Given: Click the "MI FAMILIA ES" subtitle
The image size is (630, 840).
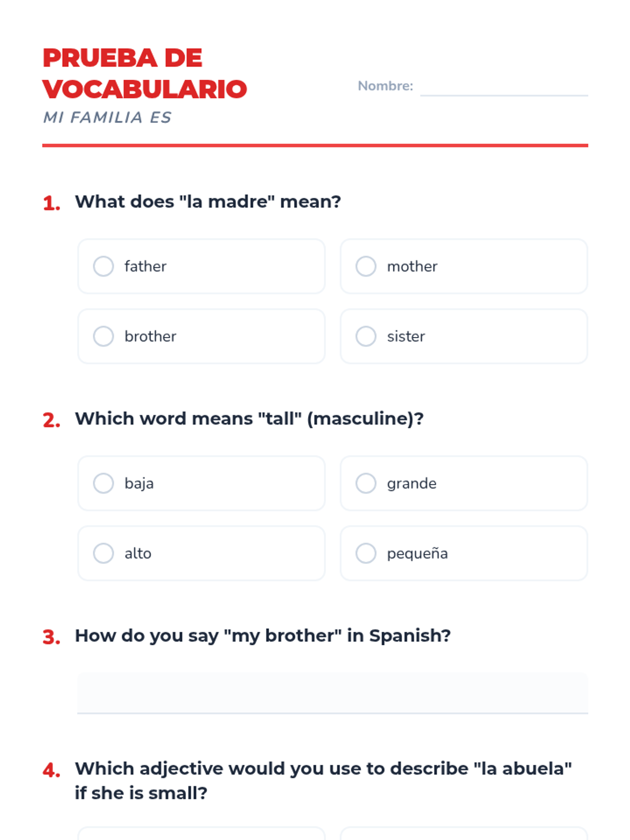Looking at the screenshot, I should coord(107,118).
